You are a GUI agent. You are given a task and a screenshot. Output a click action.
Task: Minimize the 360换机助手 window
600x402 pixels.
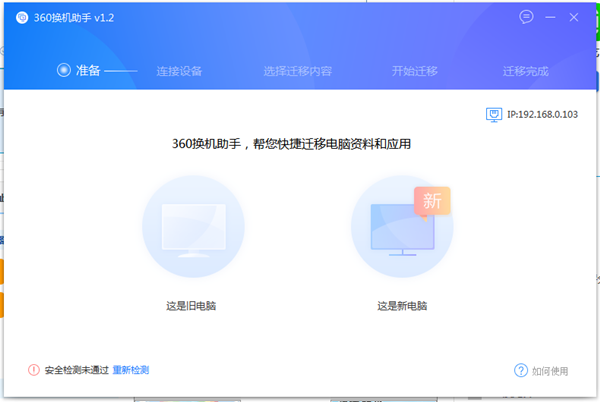click(x=550, y=18)
